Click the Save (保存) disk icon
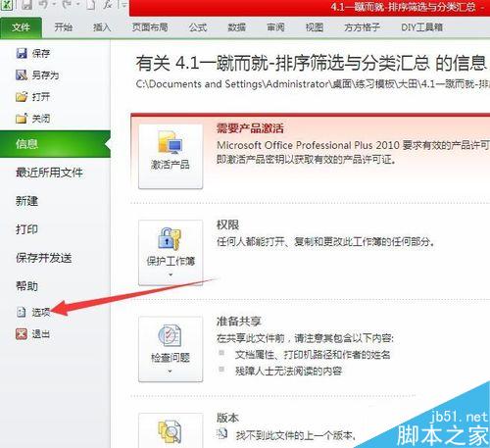Screen dimensions: 490x448 pyautogui.click(x=22, y=53)
